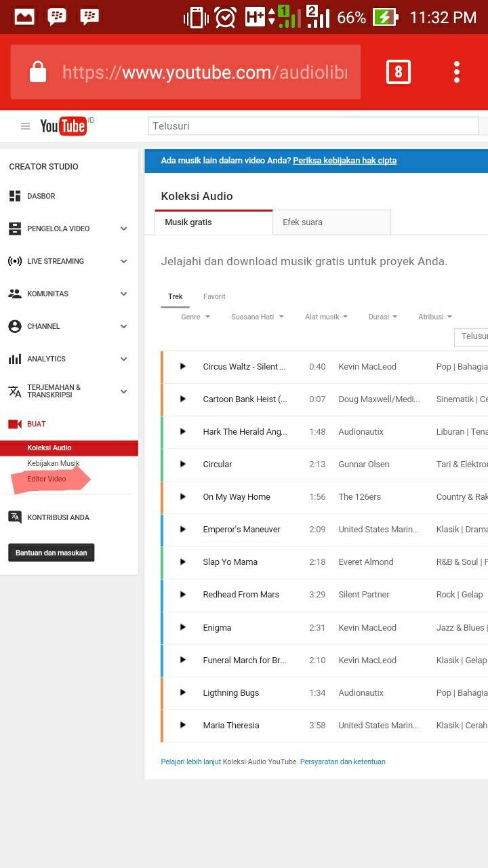Play the track Slap Yo Mama

(x=182, y=561)
